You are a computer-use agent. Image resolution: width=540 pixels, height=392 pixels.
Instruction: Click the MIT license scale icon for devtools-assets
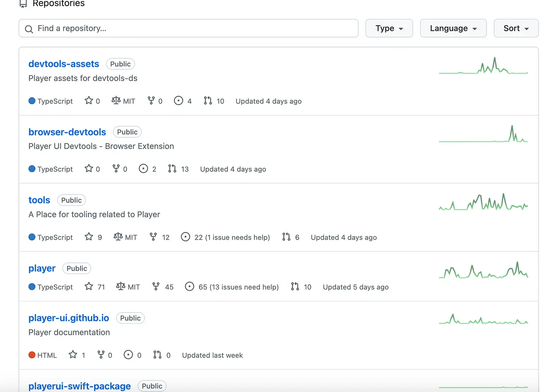pos(116,100)
